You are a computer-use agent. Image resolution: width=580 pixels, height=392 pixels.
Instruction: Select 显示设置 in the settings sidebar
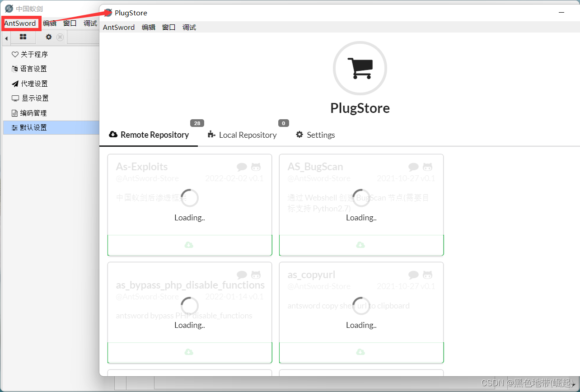[x=51, y=98]
